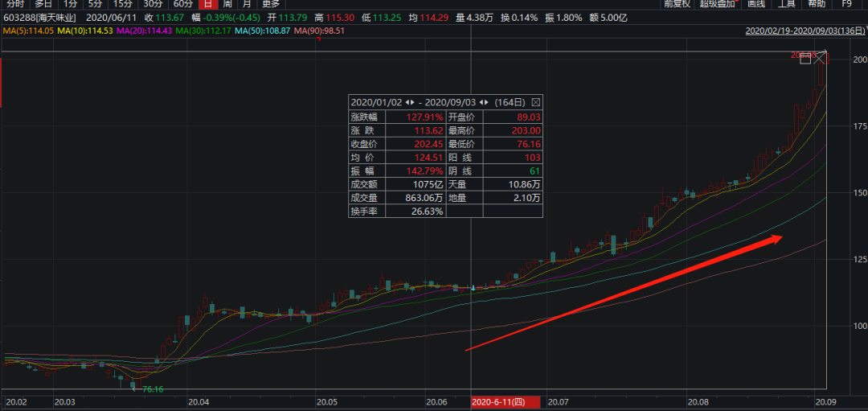The width and height of the screenshot is (868, 411).
Task: Switch to the 分时 chart tab
Action: (x=15, y=4)
